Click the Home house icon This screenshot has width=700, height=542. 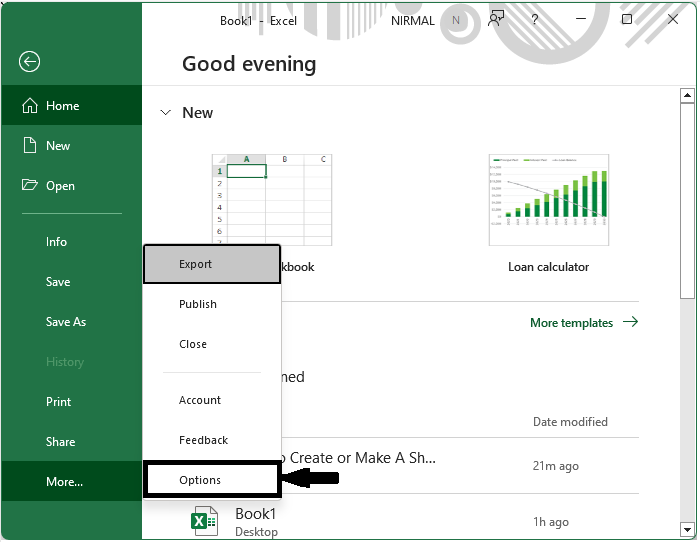[x=30, y=106]
